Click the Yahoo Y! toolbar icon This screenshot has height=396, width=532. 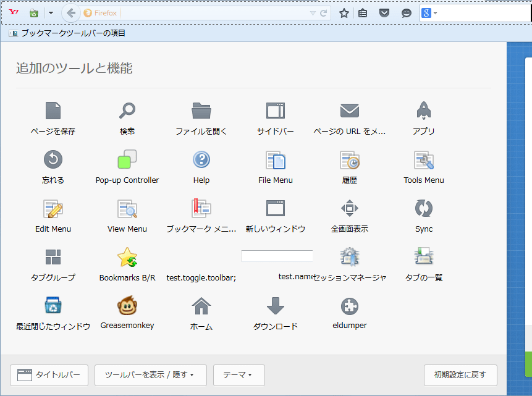coord(14,12)
